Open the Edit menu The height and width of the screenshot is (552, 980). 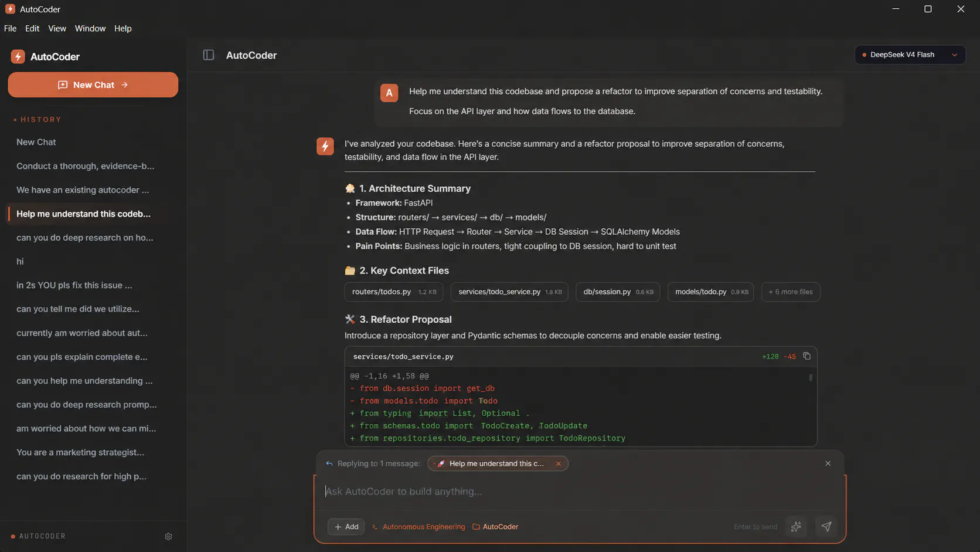[32, 28]
